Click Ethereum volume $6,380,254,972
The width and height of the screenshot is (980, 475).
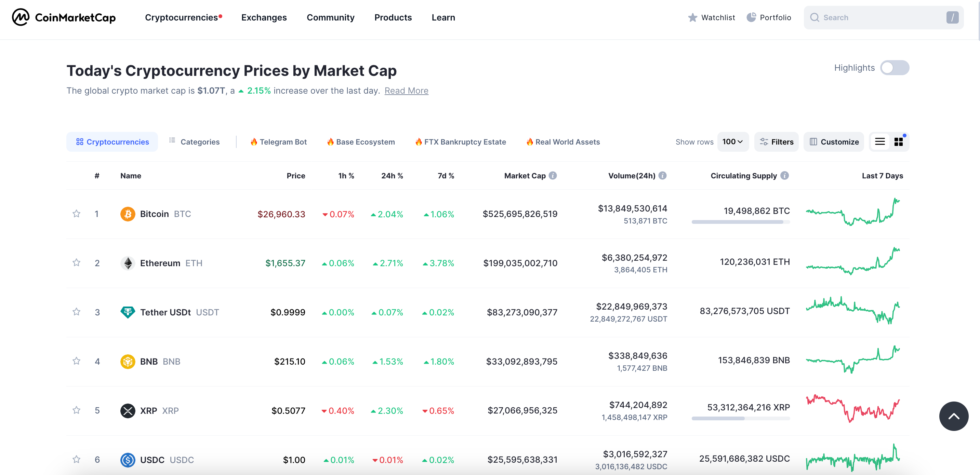point(634,257)
